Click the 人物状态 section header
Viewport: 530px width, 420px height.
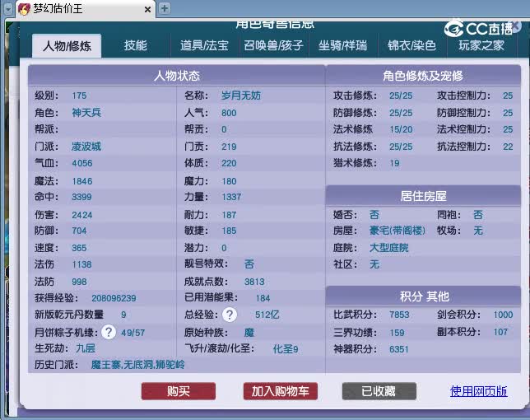pyautogui.click(x=176, y=76)
